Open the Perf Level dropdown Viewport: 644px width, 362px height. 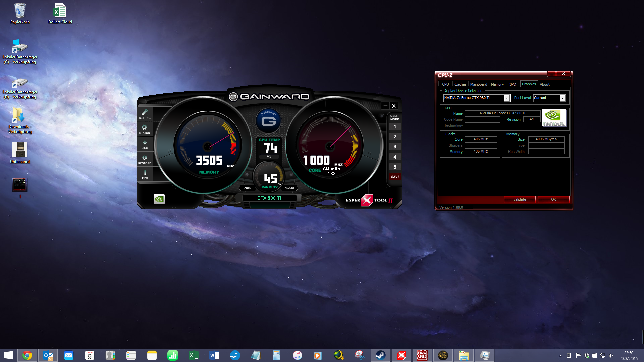pos(562,98)
